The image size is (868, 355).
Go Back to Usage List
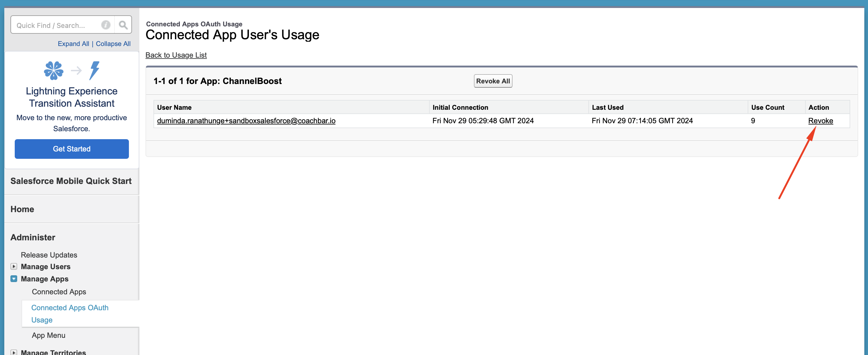(176, 55)
